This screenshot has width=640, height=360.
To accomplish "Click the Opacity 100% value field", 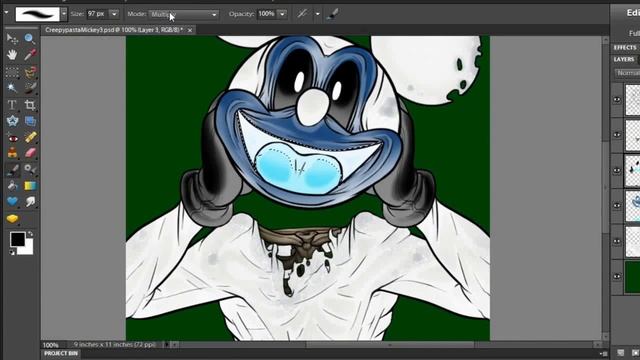I will (x=267, y=14).
